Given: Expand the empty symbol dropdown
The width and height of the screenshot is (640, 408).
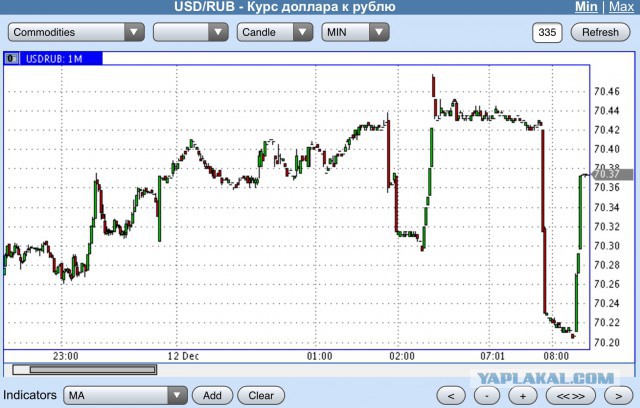Looking at the screenshot, I should (x=191, y=32).
